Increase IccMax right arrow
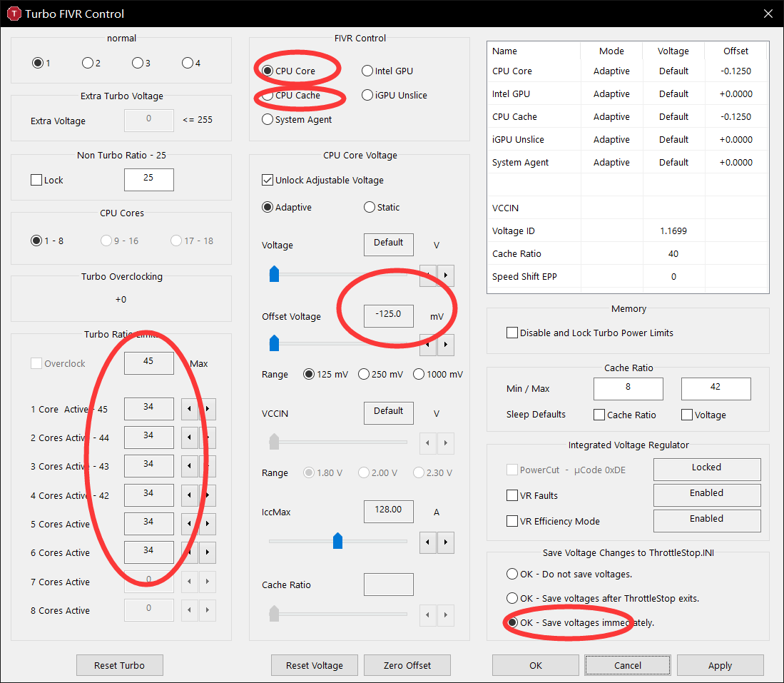784x683 pixels. pyautogui.click(x=445, y=542)
